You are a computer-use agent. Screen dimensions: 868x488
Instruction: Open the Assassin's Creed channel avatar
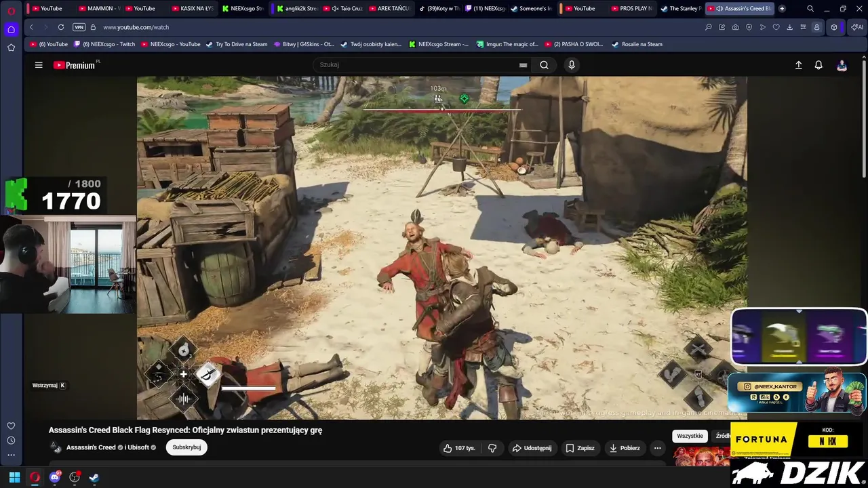(x=56, y=447)
